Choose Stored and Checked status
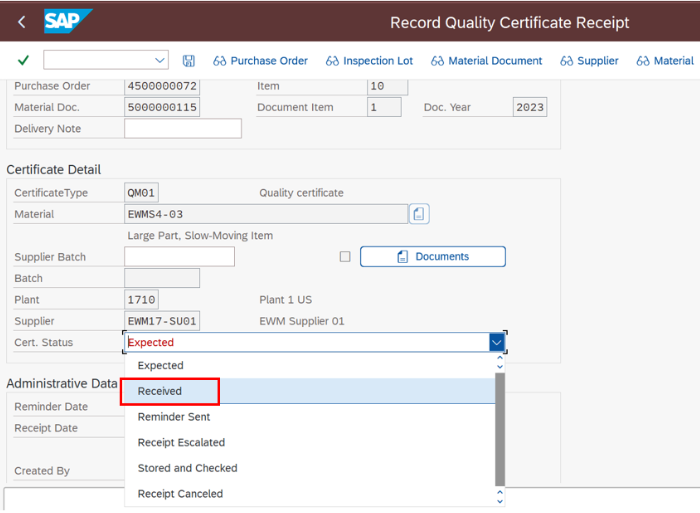Screen dimensions: 700x513 pyautogui.click(x=310, y=468)
